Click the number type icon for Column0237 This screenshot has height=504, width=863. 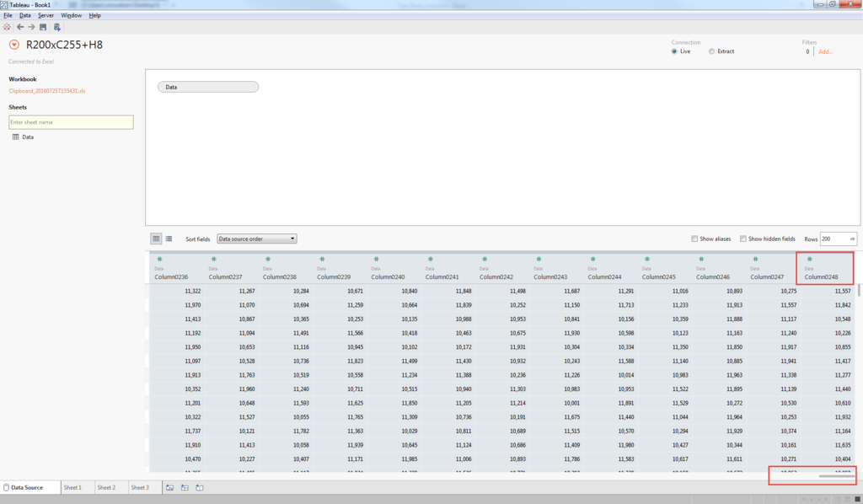213,259
